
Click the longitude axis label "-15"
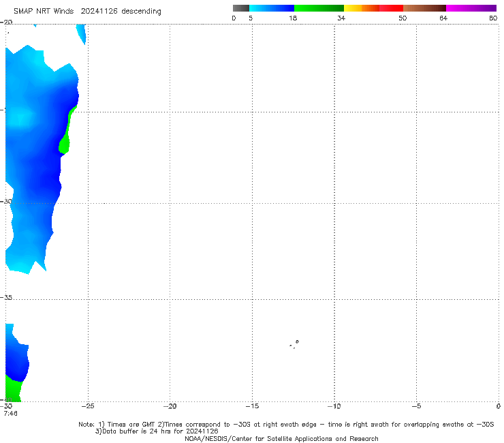pos(252,406)
